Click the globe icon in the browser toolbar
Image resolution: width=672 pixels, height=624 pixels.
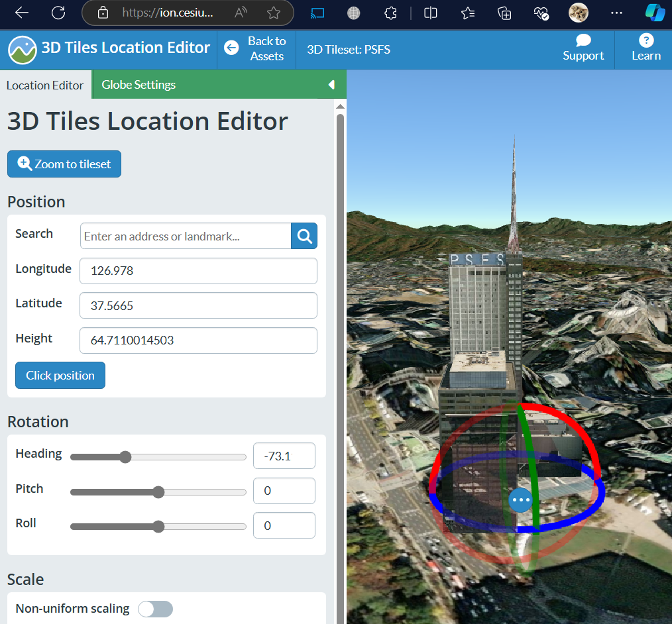354,13
